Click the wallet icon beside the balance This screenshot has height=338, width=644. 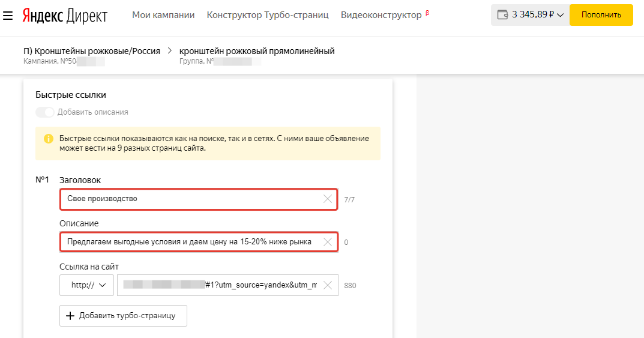click(502, 15)
